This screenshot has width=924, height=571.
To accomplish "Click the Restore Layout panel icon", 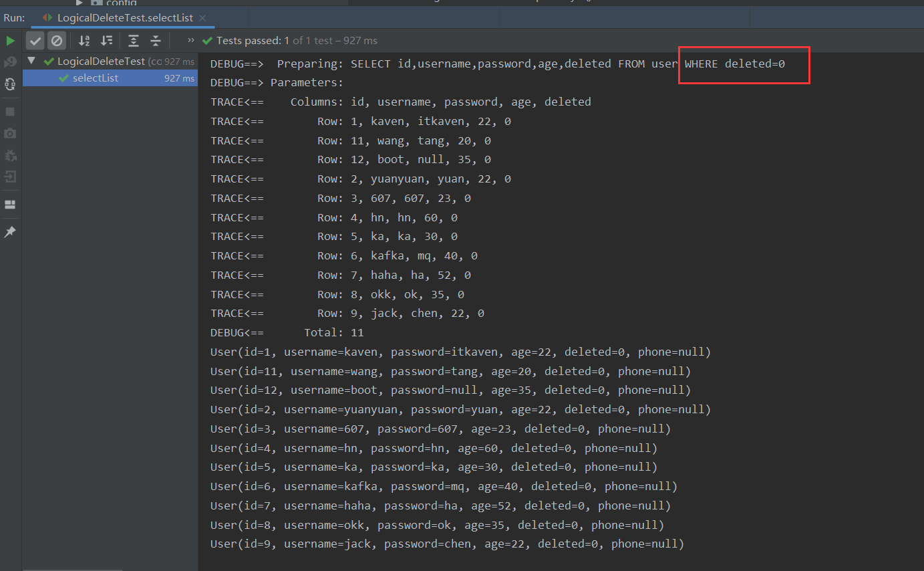I will coord(10,205).
